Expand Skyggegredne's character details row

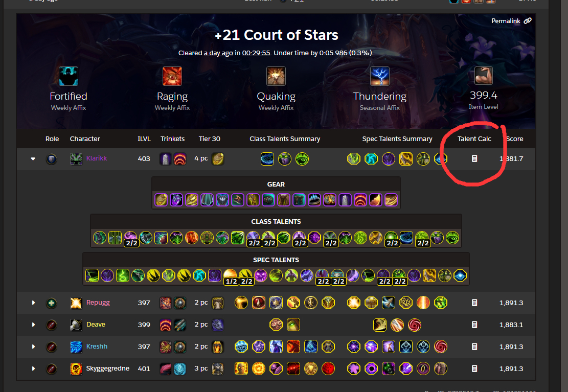33,369
